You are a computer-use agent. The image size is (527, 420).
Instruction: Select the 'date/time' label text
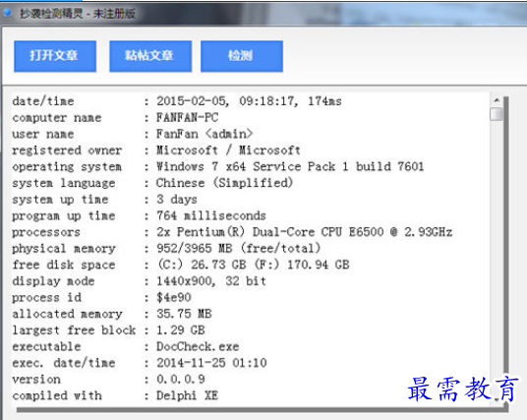click(43, 101)
